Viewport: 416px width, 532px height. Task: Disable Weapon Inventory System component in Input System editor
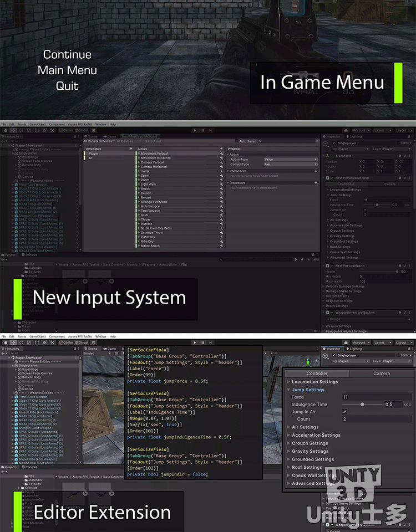tap(332, 313)
